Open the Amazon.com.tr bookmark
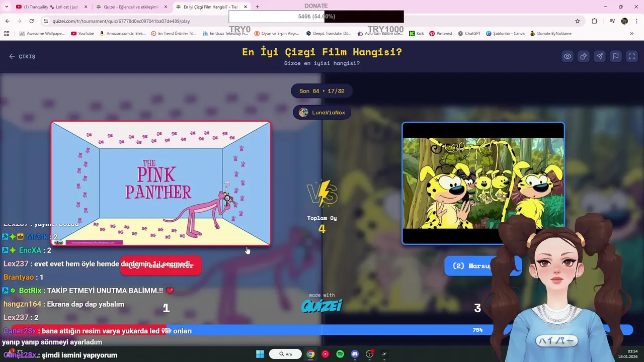644x362 pixels. pyautogui.click(x=122, y=34)
